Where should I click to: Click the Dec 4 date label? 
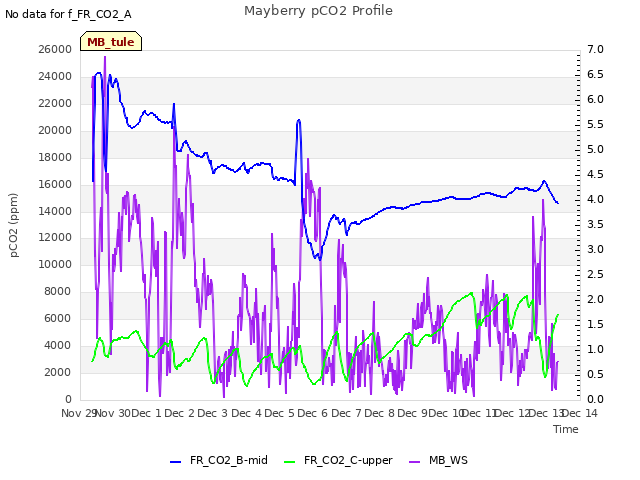[247, 413]
